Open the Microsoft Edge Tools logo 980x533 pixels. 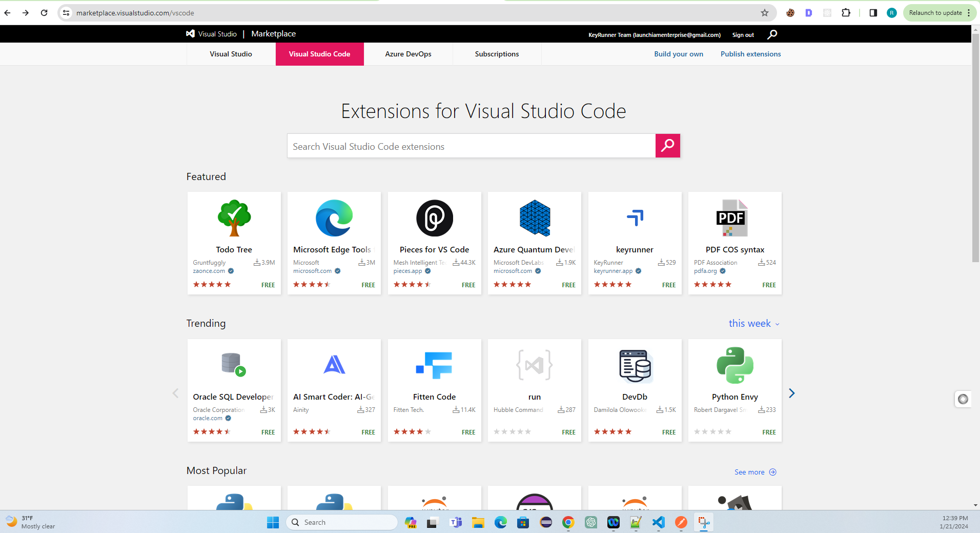pyautogui.click(x=334, y=218)
